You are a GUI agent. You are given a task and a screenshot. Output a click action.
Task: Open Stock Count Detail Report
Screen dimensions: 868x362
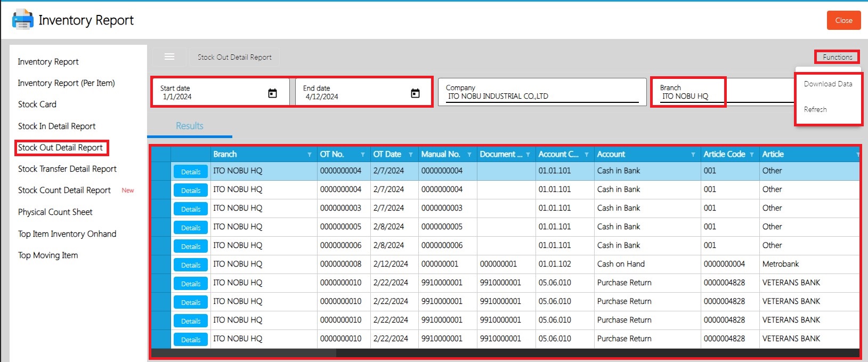[64, 190]
